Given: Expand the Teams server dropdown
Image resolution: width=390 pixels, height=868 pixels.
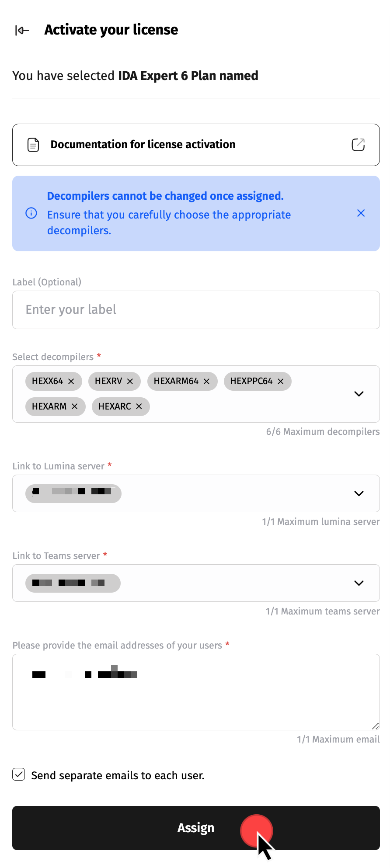Looking at the screenshot, I should point(359,583).
